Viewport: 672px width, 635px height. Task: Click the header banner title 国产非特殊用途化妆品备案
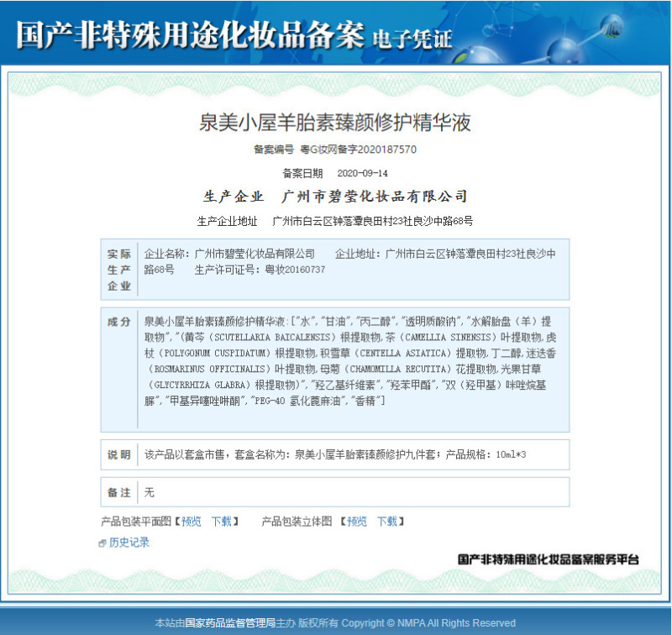pyautogui.click(x=191, y=34)
